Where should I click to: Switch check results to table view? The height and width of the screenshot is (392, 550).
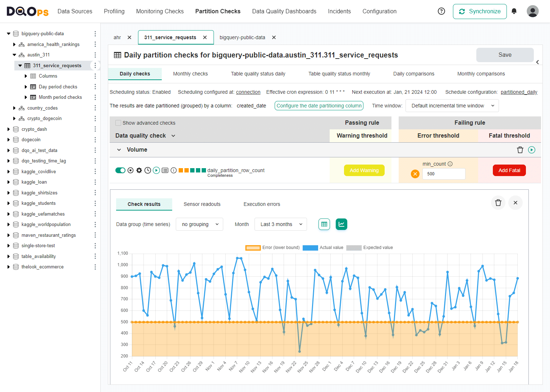coord(324,224)
